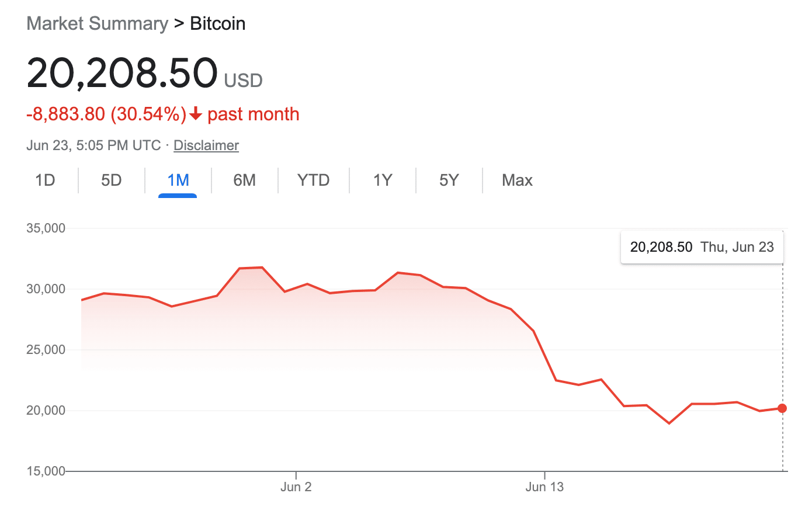Image resolution: width=812 pixels, height=507 pixels.
Task: Click the 15,000 y-axis label
Action: pyautogui.click(x=46, y=471)
